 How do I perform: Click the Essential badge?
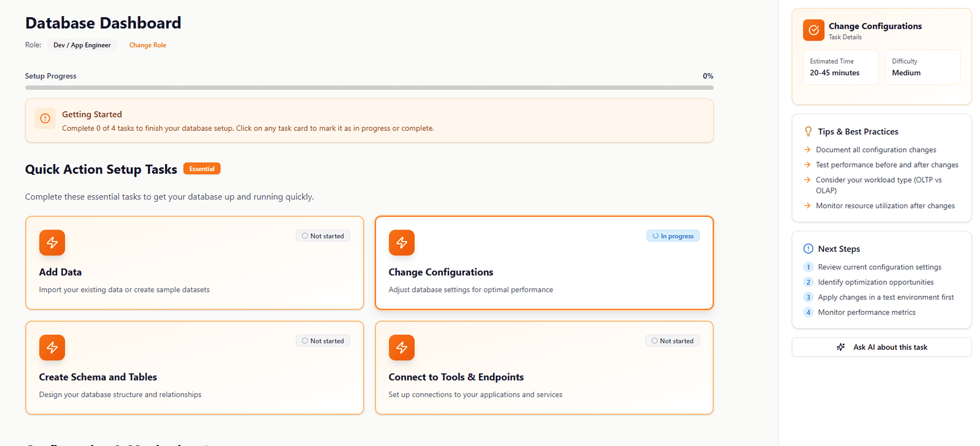click(x=202, y=169)
